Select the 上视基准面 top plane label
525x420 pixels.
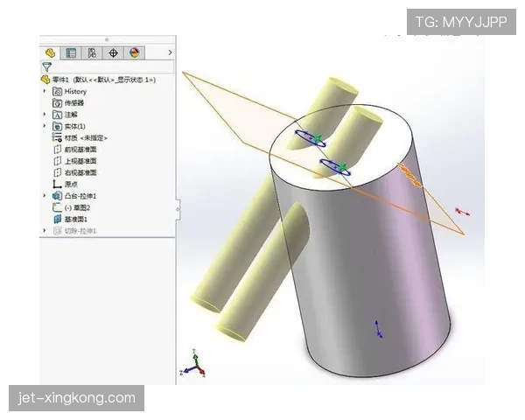80,161
